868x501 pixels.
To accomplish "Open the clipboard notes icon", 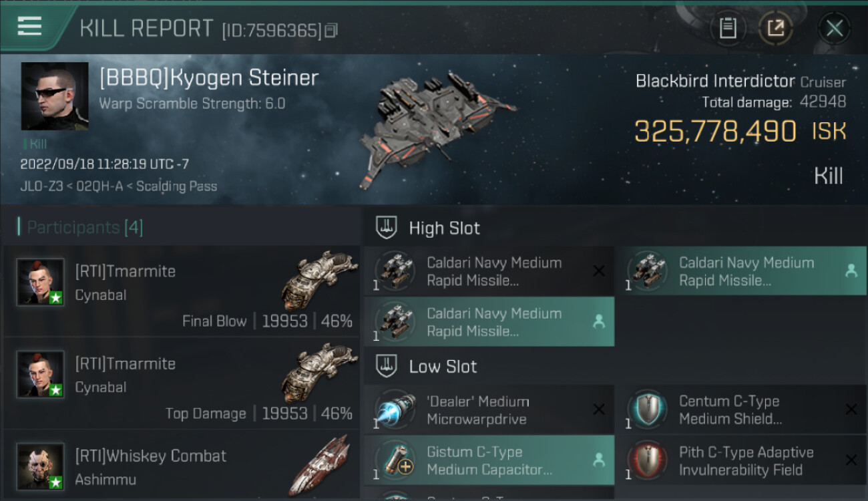I will pyautogui.click(x=728, y=28).
